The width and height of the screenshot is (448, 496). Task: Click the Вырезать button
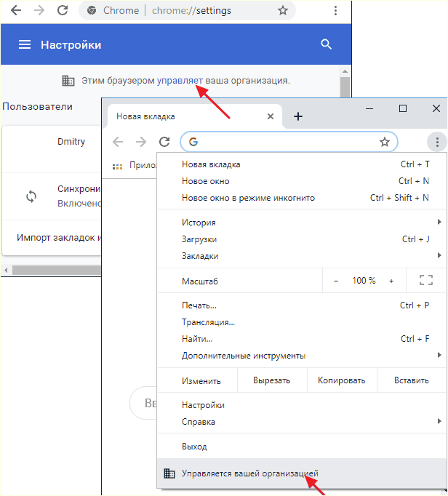[x=272, y=380]
